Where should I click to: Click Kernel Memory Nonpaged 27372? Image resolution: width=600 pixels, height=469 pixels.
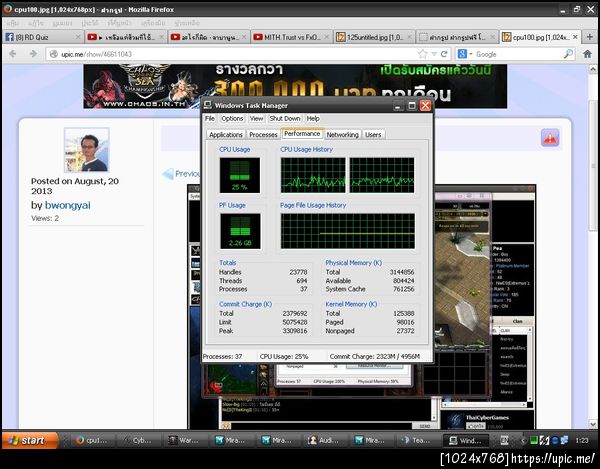click(405, 331)
